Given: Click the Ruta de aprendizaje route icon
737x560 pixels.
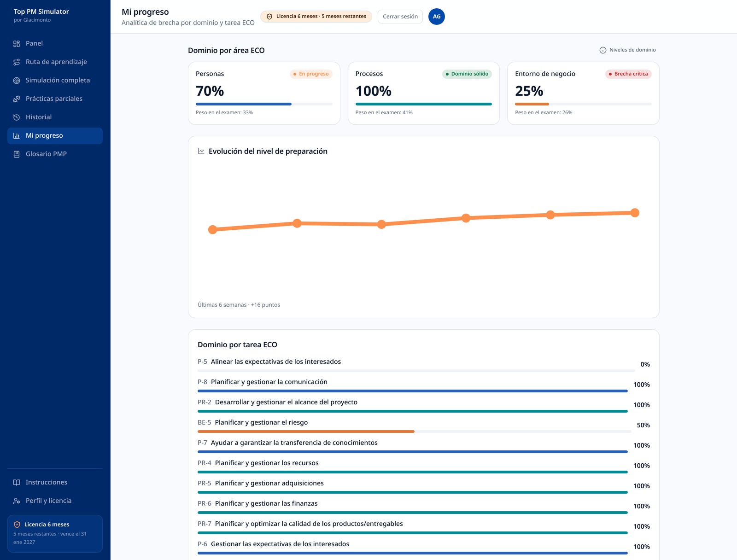Looking at the screenshot, I should (17, 62).
